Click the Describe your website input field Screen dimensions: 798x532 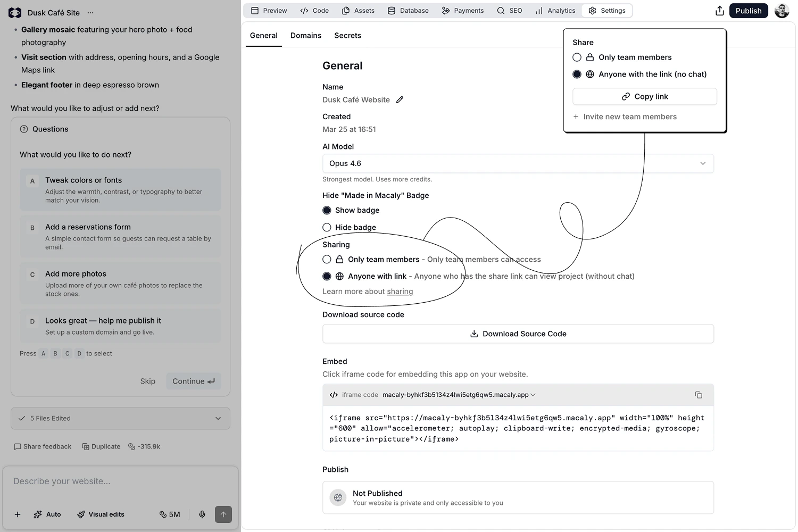[x=120, y=481]
